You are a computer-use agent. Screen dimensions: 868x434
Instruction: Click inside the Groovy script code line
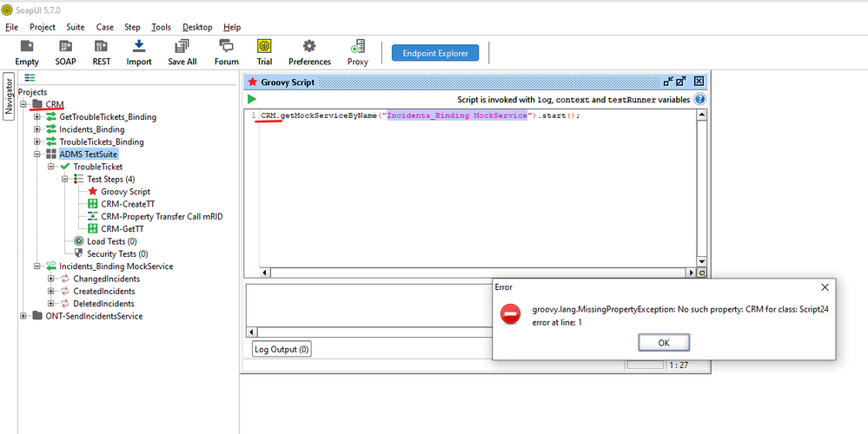click(x=421, y=116)
